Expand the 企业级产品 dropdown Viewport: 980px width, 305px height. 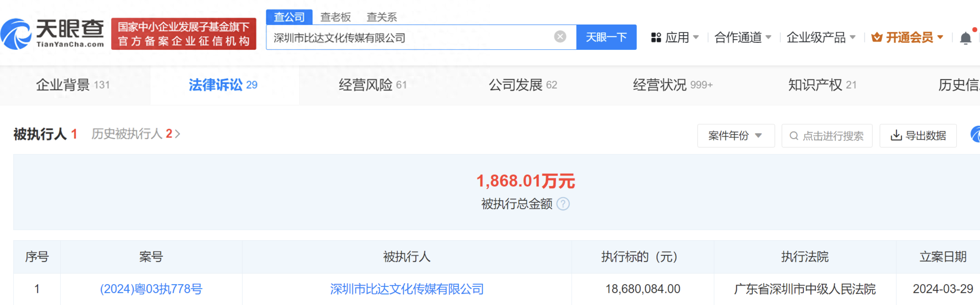coord(821,37)
